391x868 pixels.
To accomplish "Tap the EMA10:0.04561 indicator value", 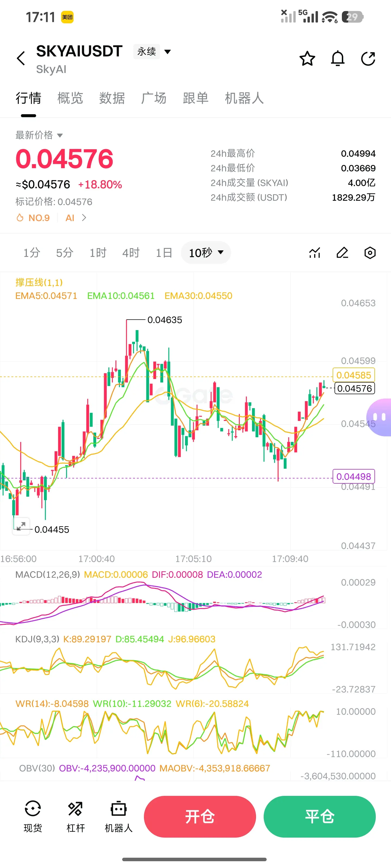I will tap(121, 296).
